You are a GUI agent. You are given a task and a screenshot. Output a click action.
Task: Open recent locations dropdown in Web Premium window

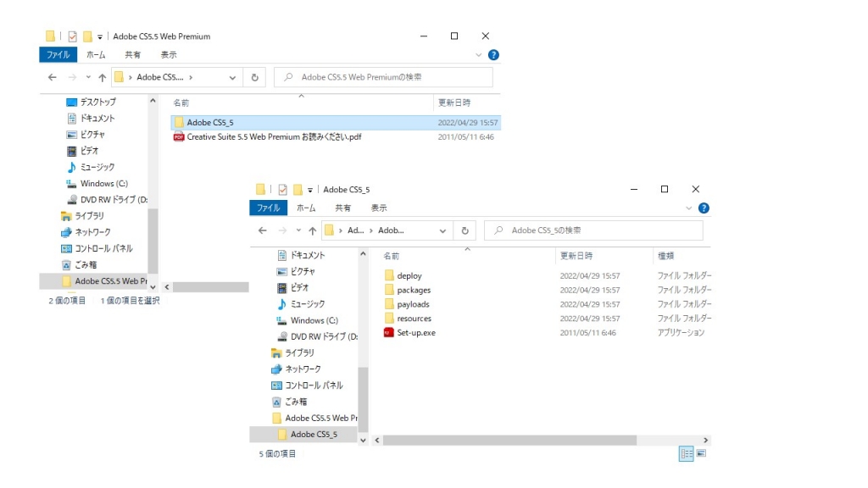pyautogui.click(x=88, y=77)
